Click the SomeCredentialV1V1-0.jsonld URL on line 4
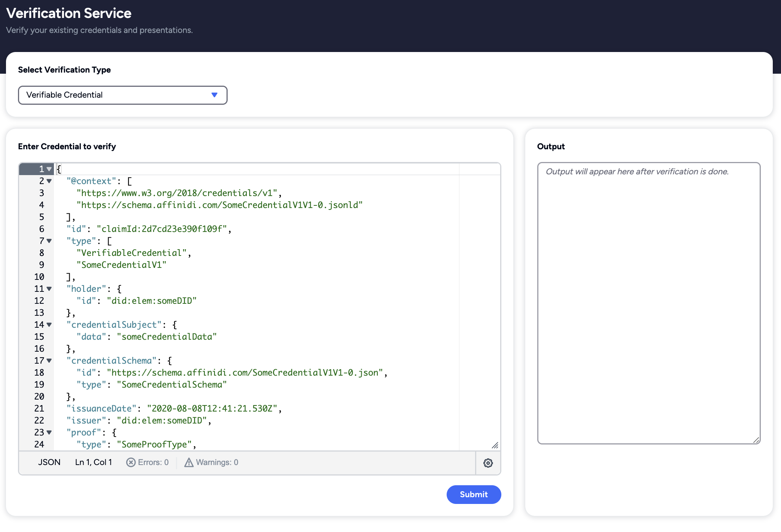781x532 pixels. [x=219, y=205]
